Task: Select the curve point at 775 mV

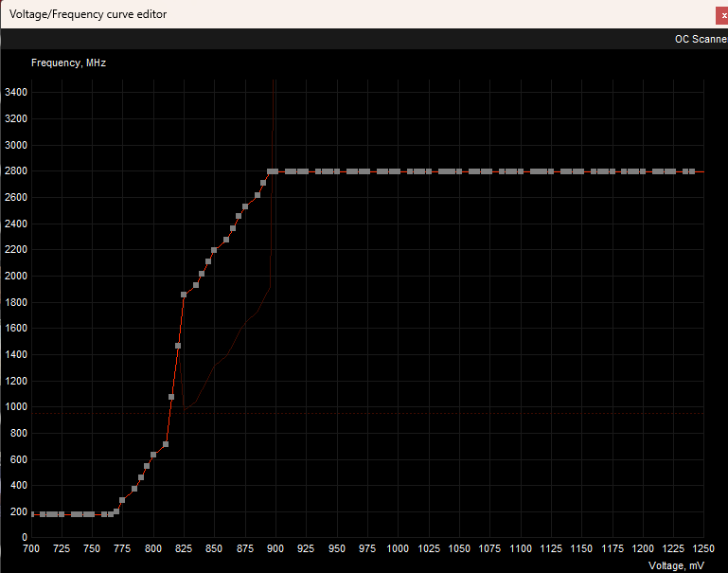Action: point(122,500)
